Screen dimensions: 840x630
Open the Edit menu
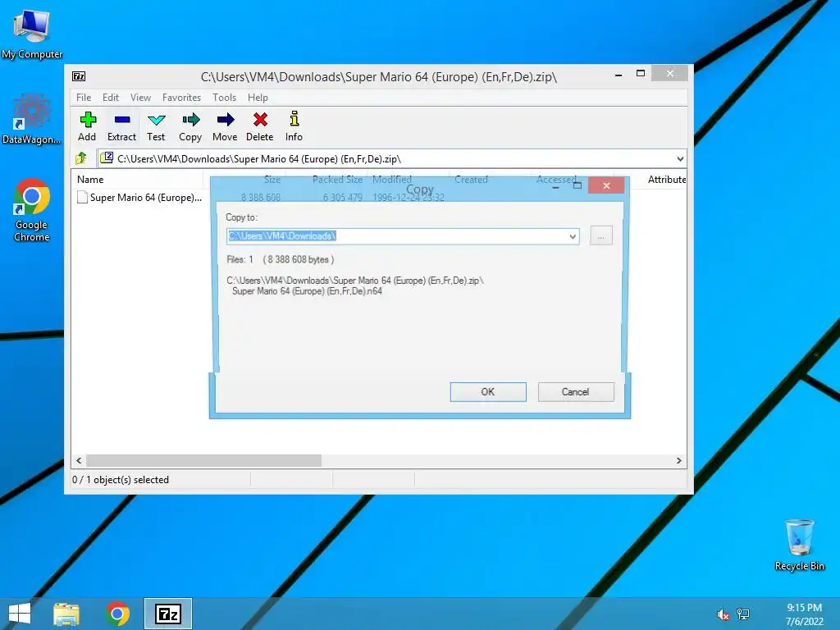[x=111, y=98]
